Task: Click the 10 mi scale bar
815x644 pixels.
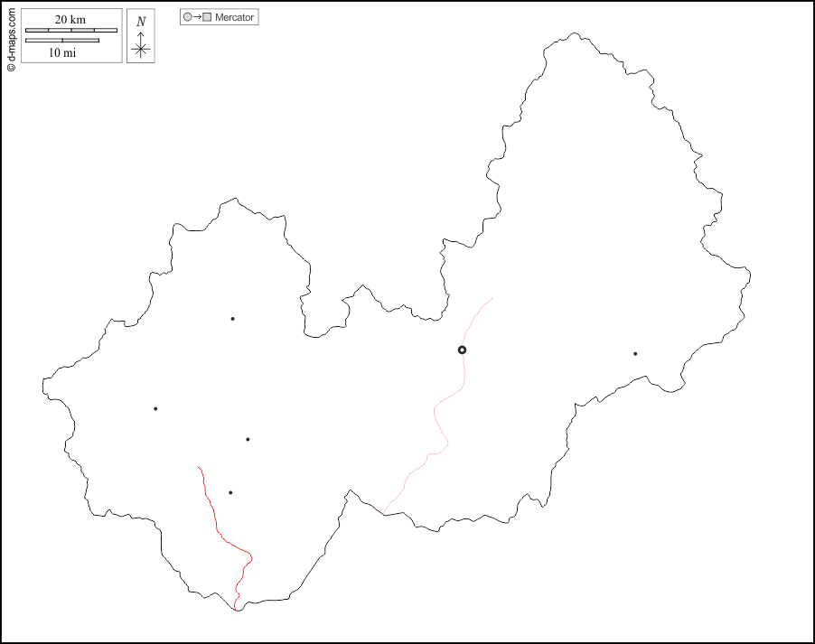Action: pos(61,41)
